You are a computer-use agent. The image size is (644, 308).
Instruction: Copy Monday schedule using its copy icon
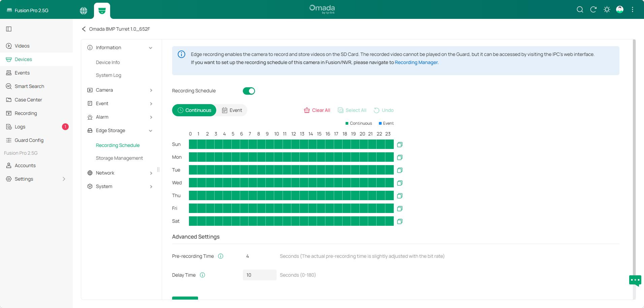tap(400, 157)
